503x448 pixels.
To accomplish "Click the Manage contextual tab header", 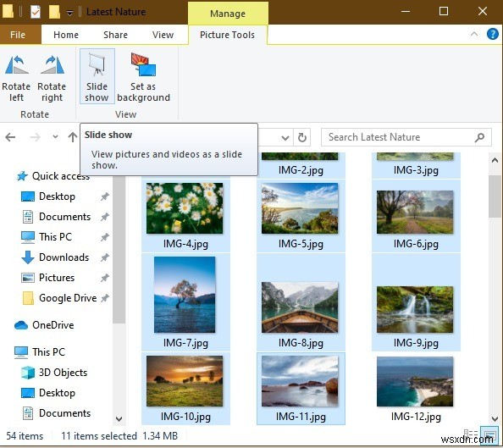I will [x=228, y=14].
